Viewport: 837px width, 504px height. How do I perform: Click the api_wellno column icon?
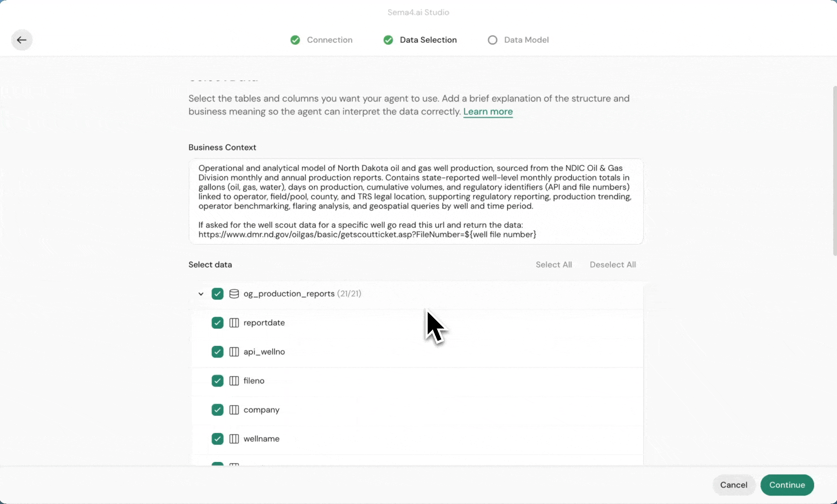pos(234,352)
